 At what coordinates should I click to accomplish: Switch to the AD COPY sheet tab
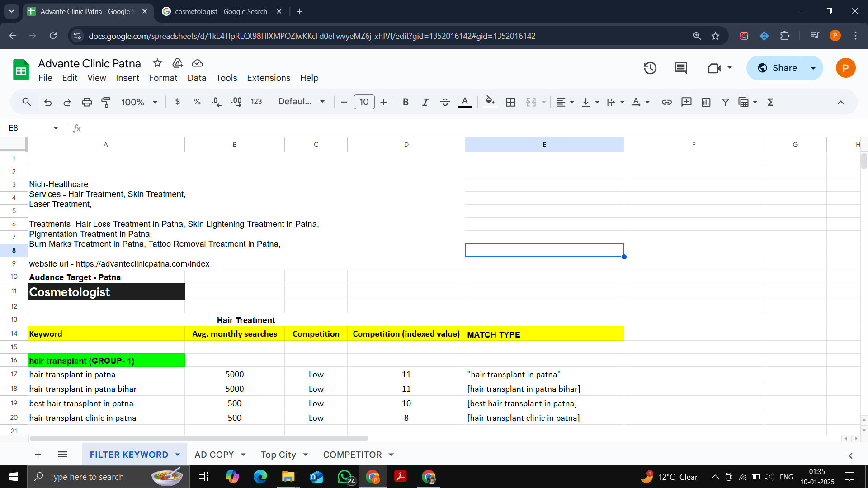tap(214, 455)
